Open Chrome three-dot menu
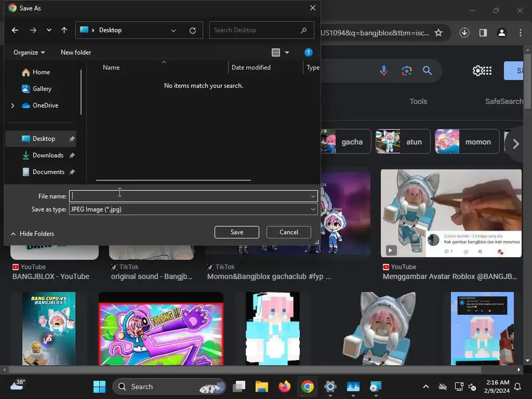Image resolution: width=532 pixels, height=399 pixels. 521,33
